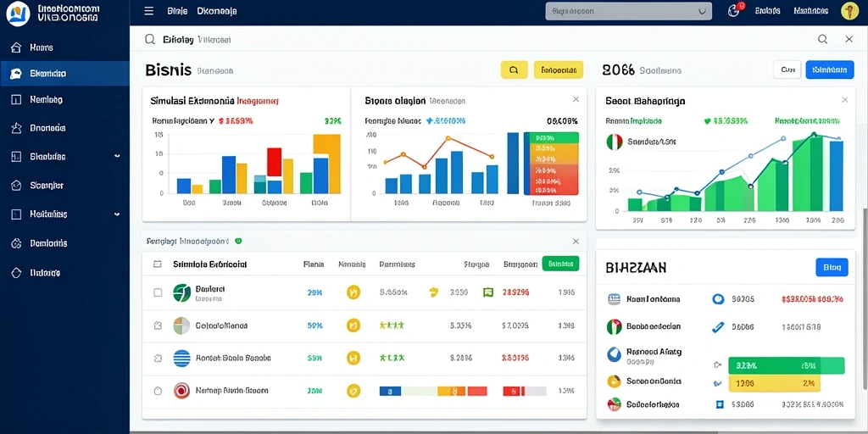Click the magnifier icon beside the search bar's X
This screenshot has width=868, height=434.
(822, 39)
